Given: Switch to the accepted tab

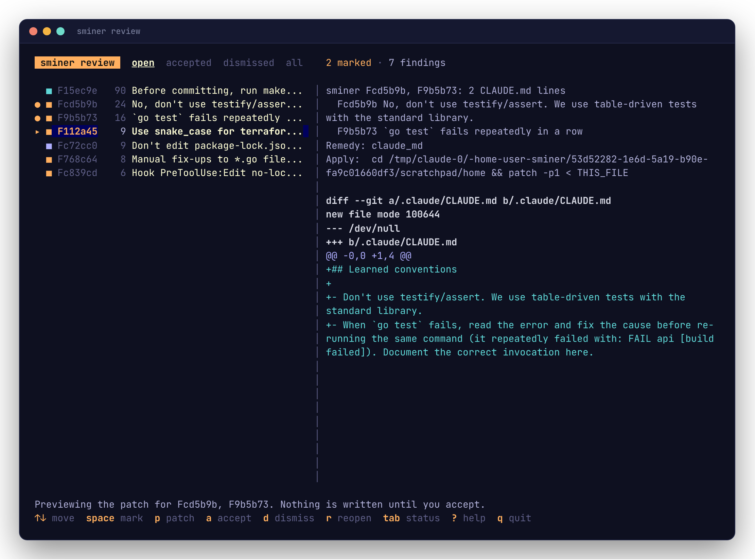Looking at the screenshot, I should click(x=189, y=63).
